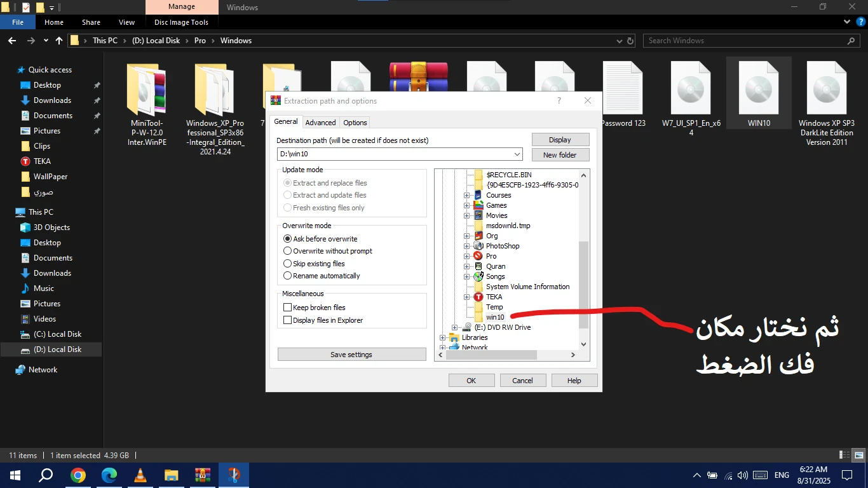868x488 pixels.
Task: Select the Password 123 text file
Action: [x=623, y=94]
